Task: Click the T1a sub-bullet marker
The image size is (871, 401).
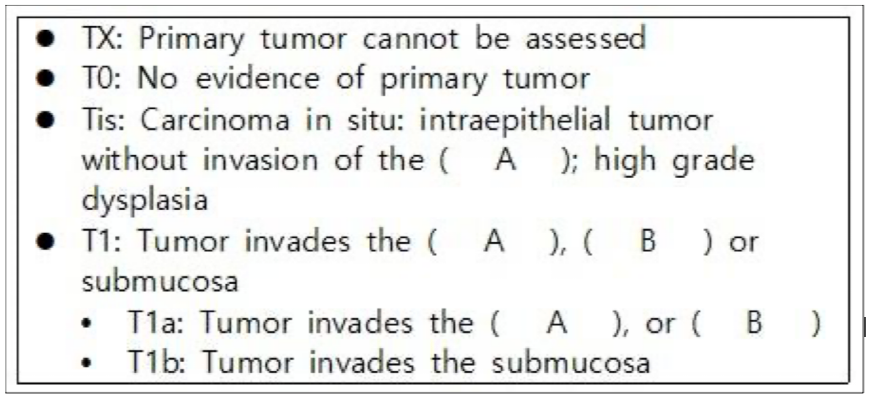Action: [85, 324]
